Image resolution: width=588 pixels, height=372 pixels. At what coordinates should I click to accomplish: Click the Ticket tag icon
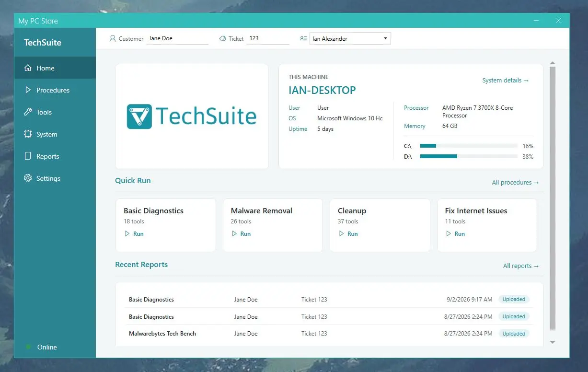(222, 38)
